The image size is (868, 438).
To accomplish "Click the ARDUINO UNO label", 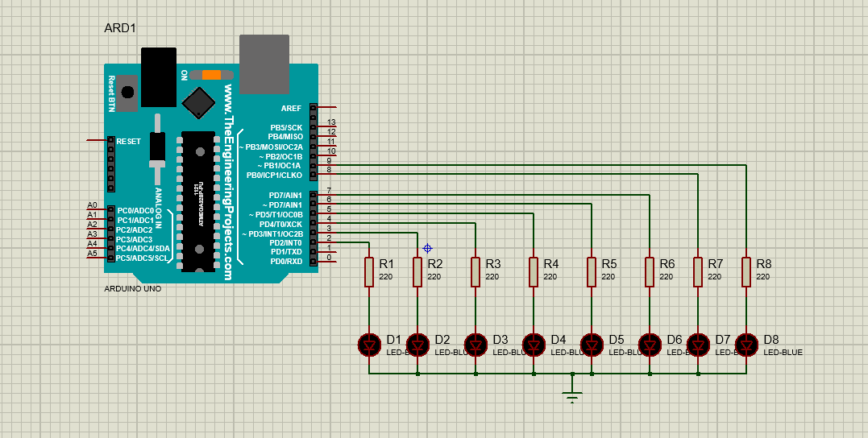I will coord(133,289).
